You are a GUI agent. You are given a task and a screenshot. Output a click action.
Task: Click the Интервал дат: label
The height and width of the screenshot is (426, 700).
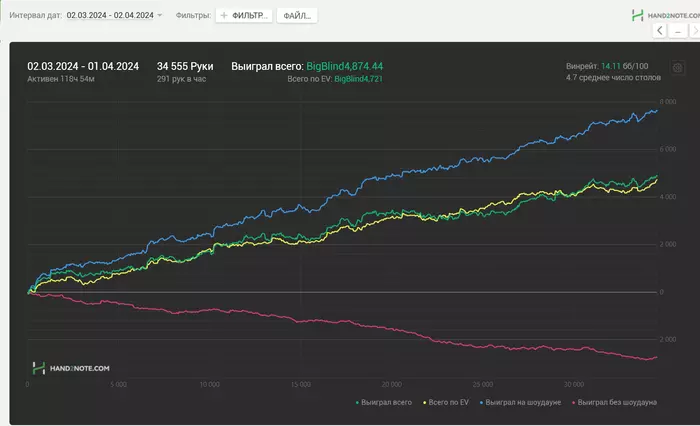pyautogui.click(x=36, y=15)
